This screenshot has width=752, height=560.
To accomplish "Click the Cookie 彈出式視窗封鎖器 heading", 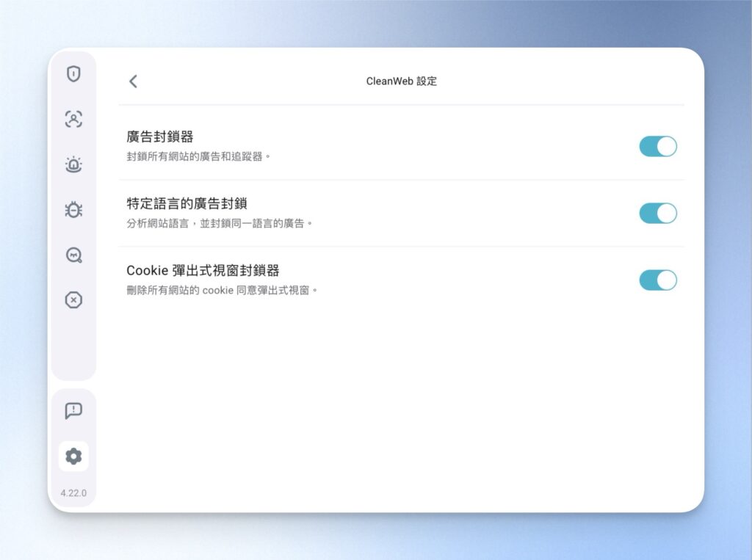I will [203, 270].
